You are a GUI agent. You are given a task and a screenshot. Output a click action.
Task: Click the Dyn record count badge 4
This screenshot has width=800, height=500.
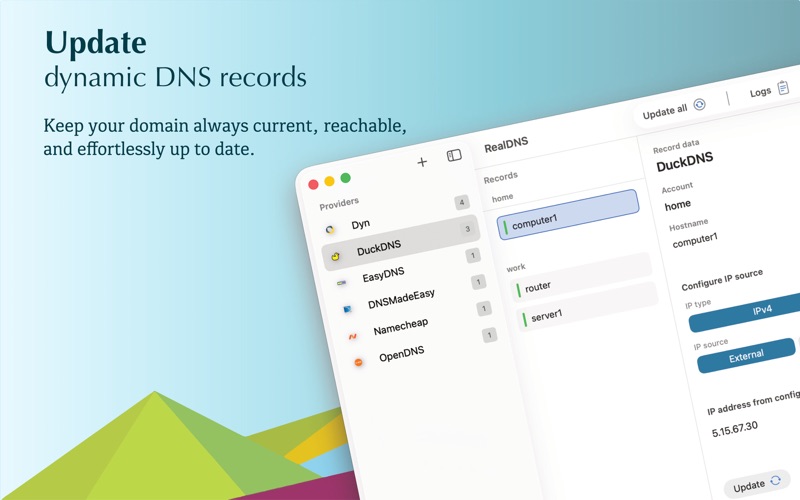point(462,203)
